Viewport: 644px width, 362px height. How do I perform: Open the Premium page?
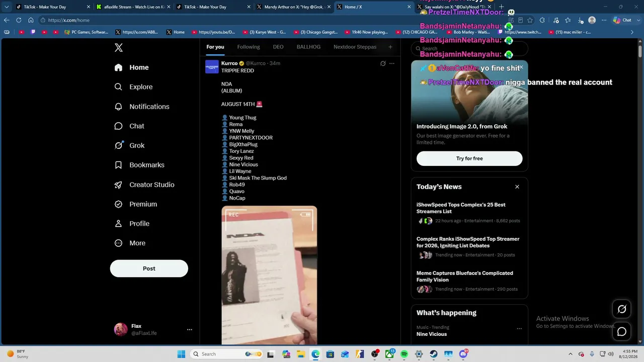tap(136, 204)
